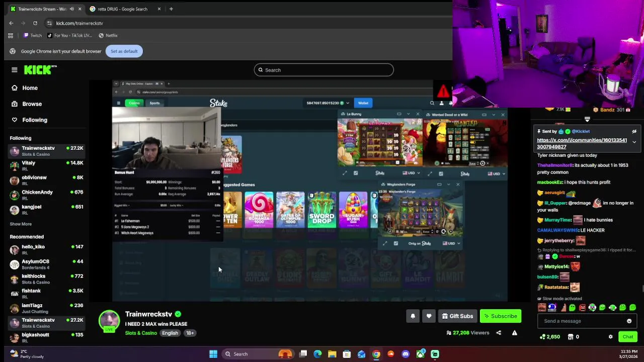
Task: Open AsylumGC8 recommended channel
Action: tap(46, 264)
